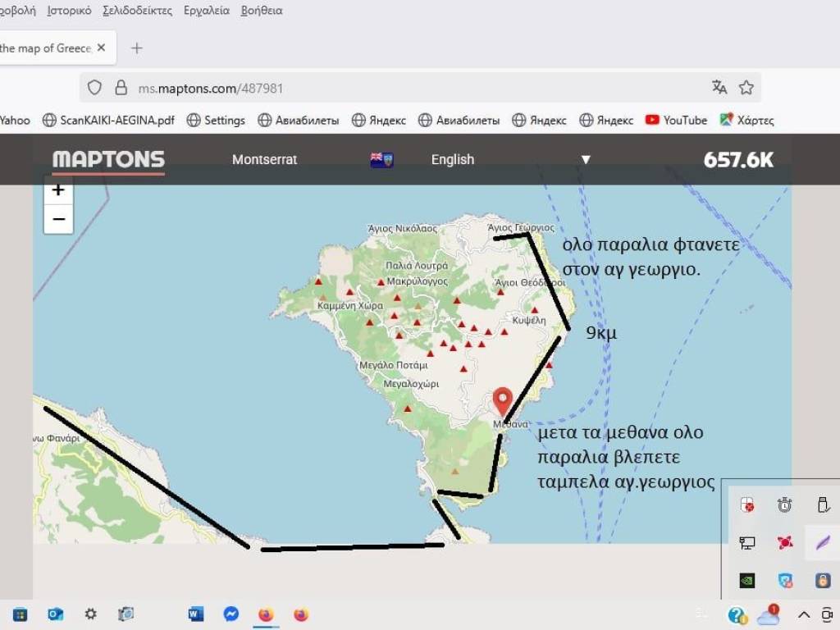Open the YouTube bookmark
This screenshot has width=840, height=630.
click(x=675, y=120)
